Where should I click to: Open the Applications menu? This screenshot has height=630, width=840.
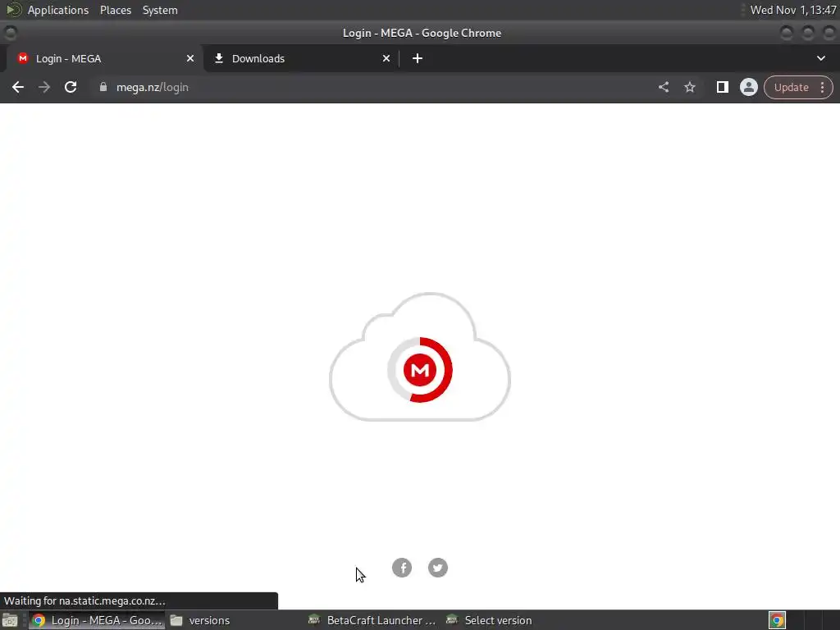click(x=58, y=10)
